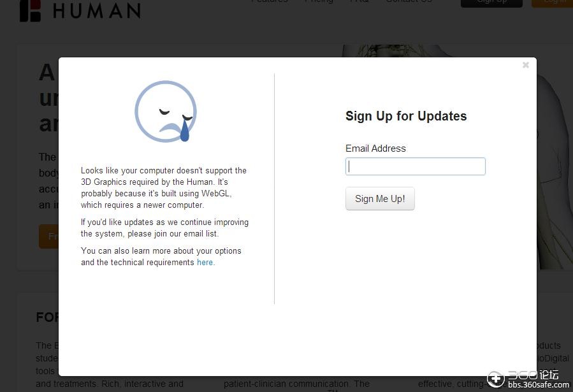
Task: Click the crying sad face icon
Action: [166, 112]
